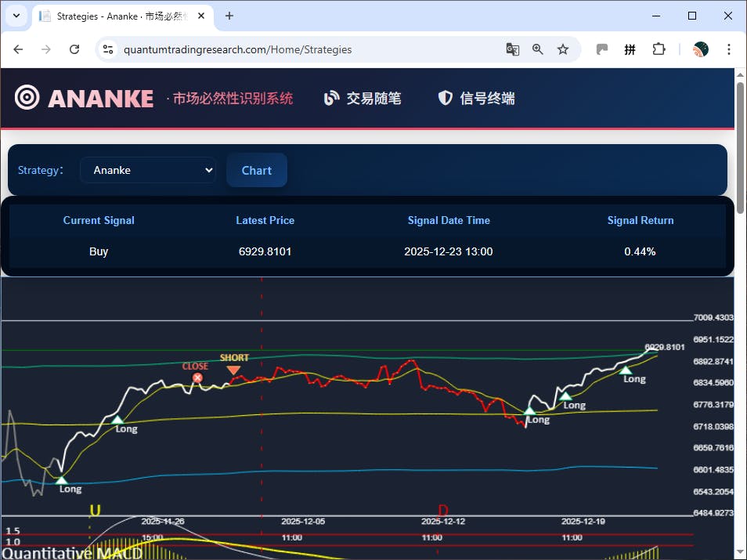Image resolution: width=747 pixels, height=560 pixels.
Task: Open the 信号终端 menu item
Action: coord(476,98)
